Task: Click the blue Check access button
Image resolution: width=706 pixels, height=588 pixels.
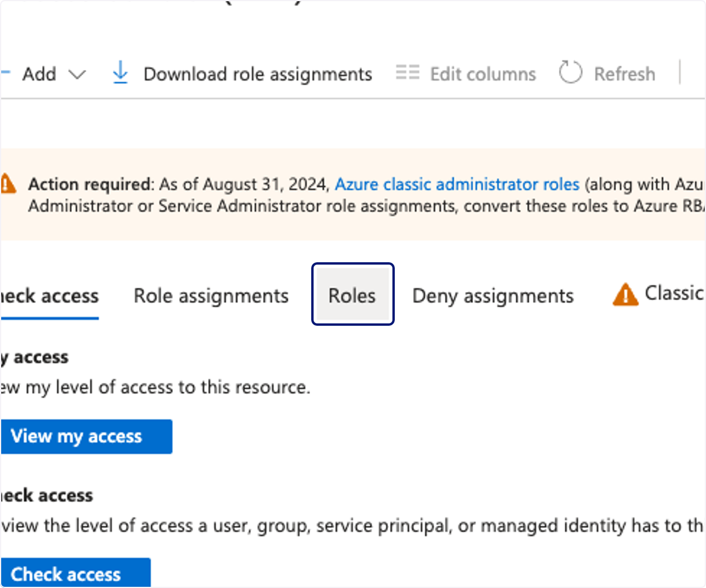Action: tap(75, 573)
